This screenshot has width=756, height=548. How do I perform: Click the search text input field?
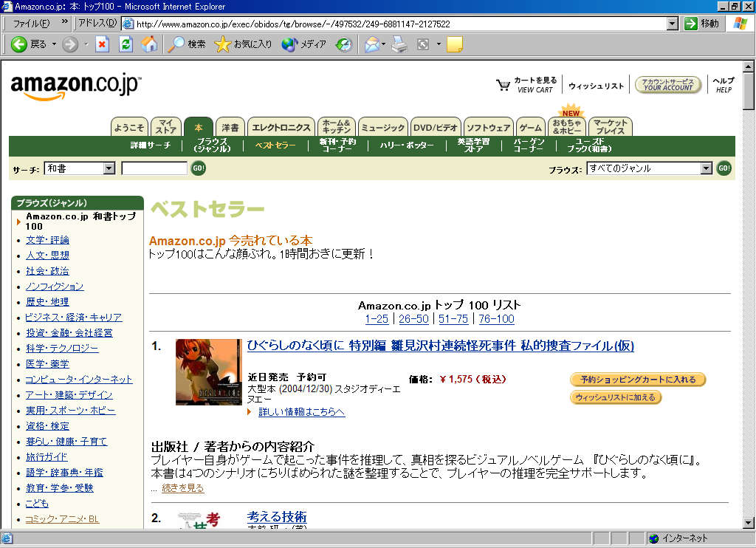(x=154, y=168)
